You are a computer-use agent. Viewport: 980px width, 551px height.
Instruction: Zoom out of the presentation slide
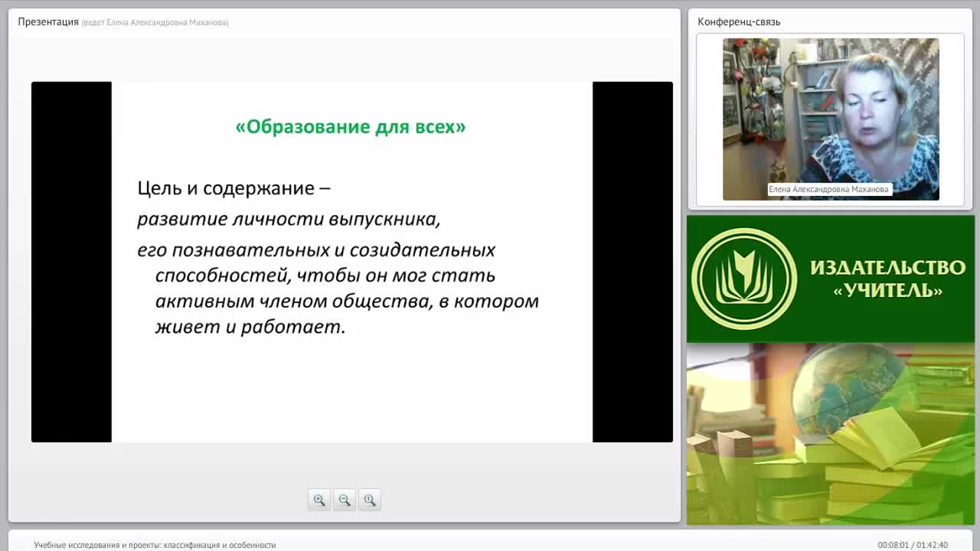point(345,500)
